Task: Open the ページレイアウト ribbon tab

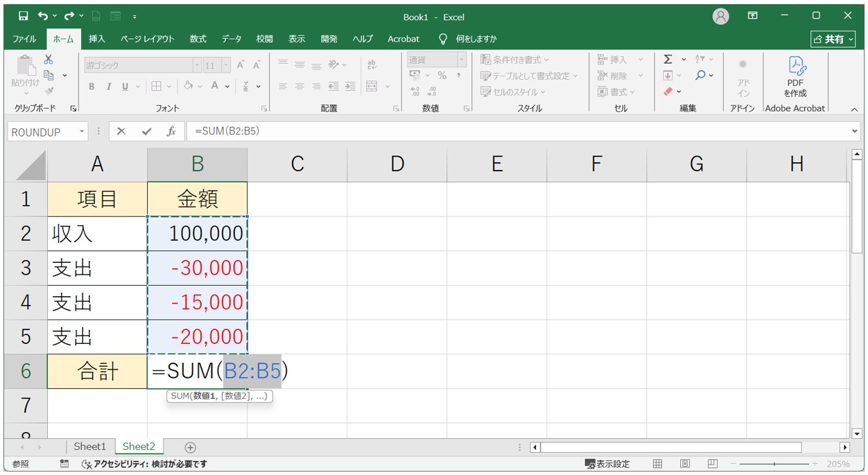Action: coord(147,39)
